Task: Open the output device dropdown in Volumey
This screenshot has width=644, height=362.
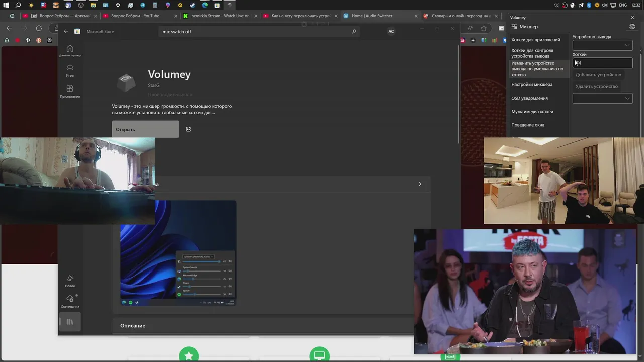Action: (602, 45)
